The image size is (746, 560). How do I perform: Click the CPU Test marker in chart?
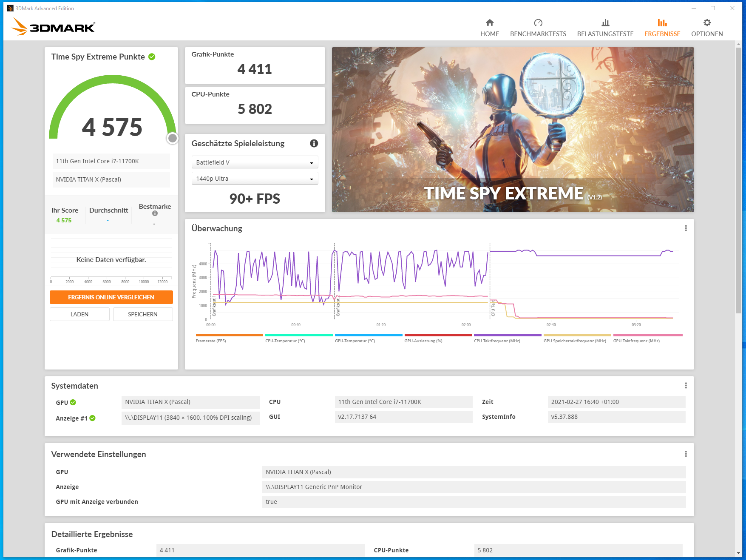[493, 309]
